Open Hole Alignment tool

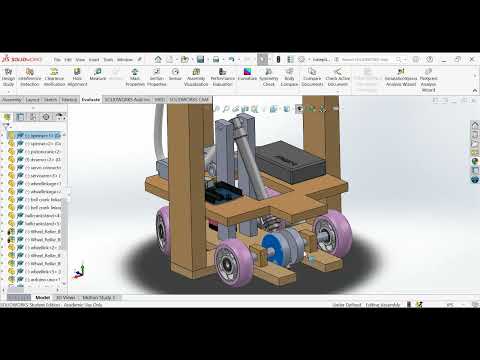tap(77, 77)
